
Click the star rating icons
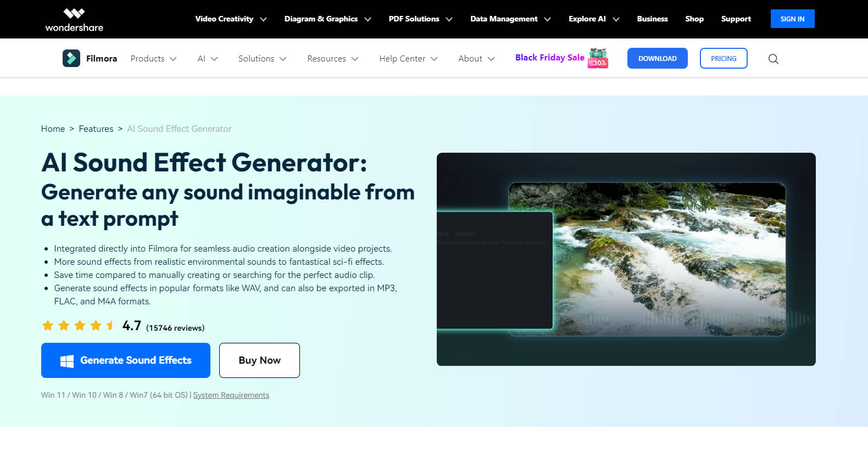[x=78, y=326]
